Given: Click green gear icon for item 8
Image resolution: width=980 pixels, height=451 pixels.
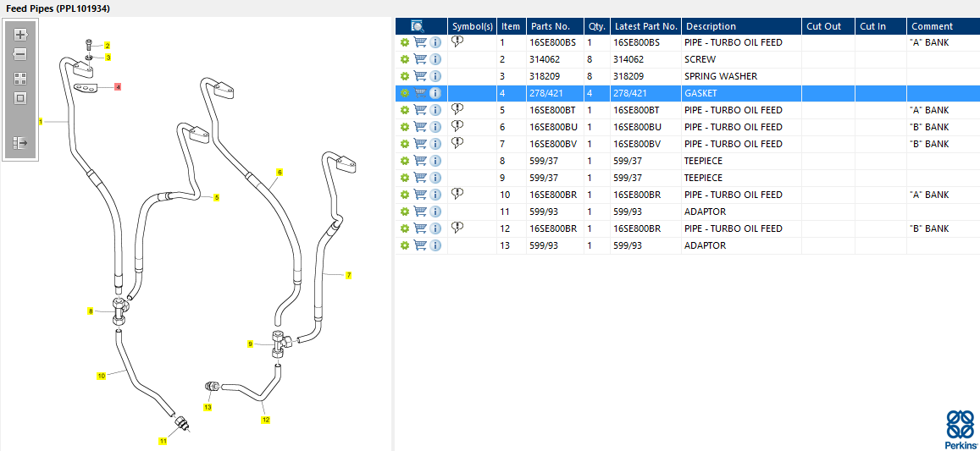Looking at the screenshot, I should point(405,161).
